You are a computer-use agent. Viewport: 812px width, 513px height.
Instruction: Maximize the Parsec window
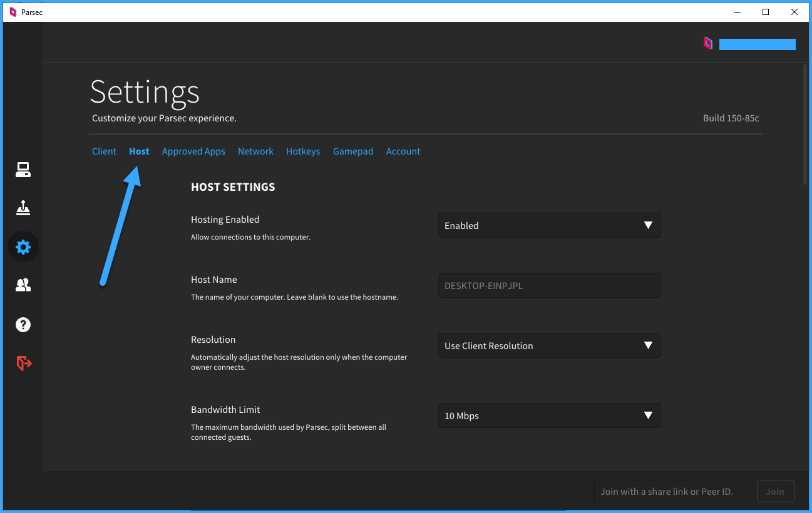click(x=765, y=12)
